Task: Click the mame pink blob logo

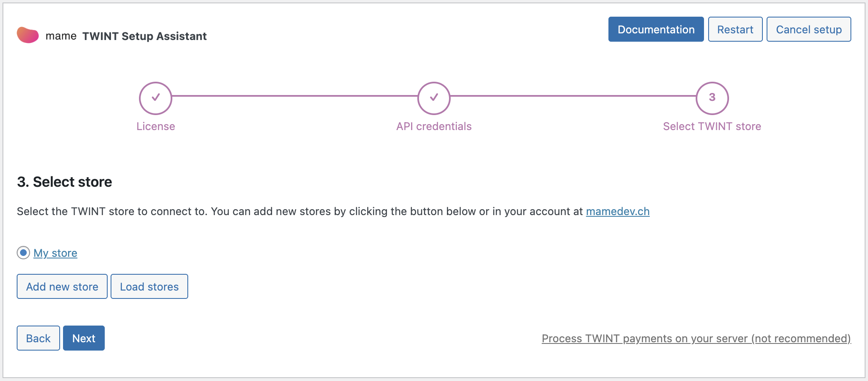Action: click(28, 35)
